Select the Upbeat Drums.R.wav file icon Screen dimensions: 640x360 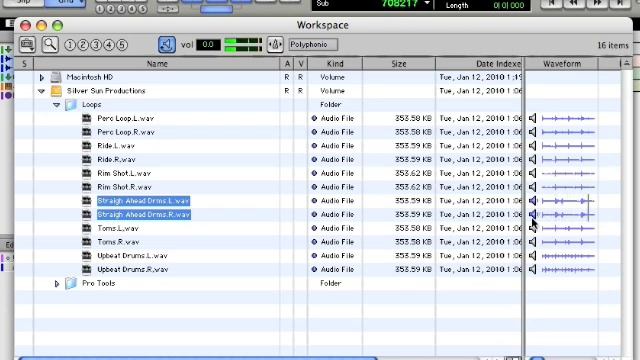pyautogui.click(x=87, y=269)
